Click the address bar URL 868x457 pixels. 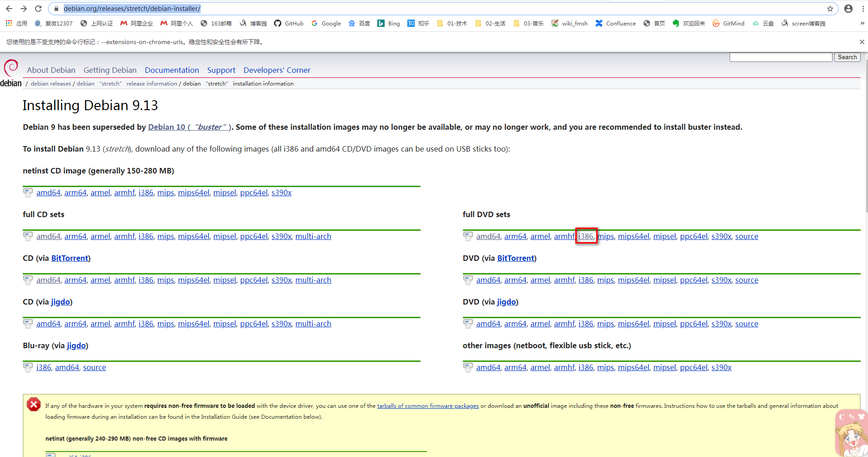(x=132, y=9)
